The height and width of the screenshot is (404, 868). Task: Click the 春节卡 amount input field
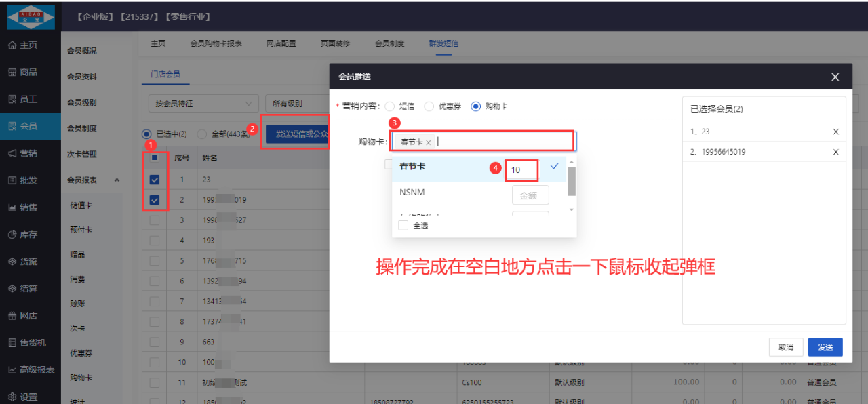(x=523, y=170)
